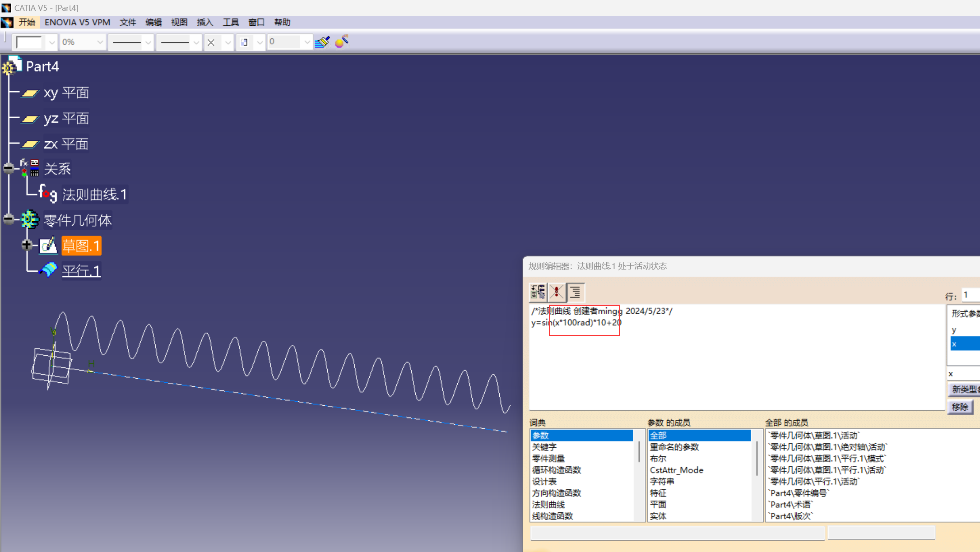Click the 移除 remove button
The height and width of the screenshot is (552, 980).
point(960,407)
